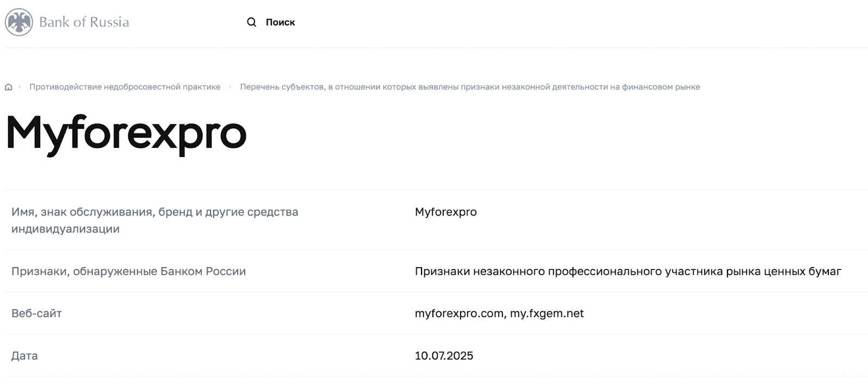Click the word 'индивидуализации' in first row label

point(66,229)
